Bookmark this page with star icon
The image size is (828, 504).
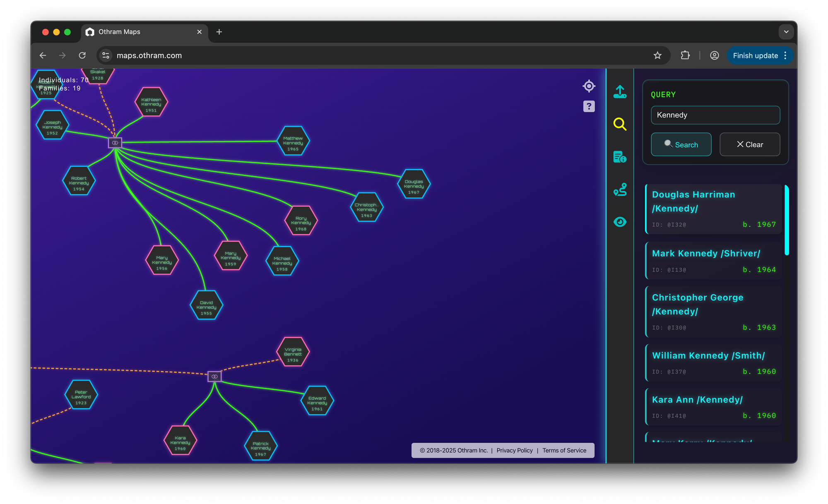click(657, 55)
